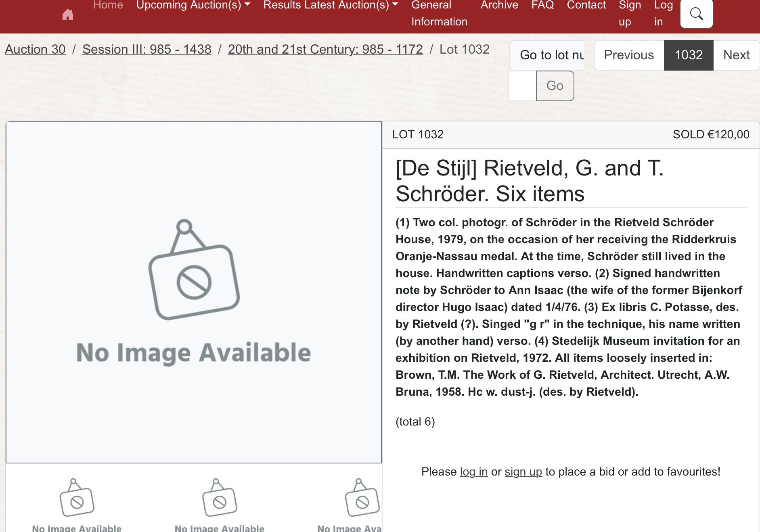Open the Contact page
The image size is (760, 532).
586,5
